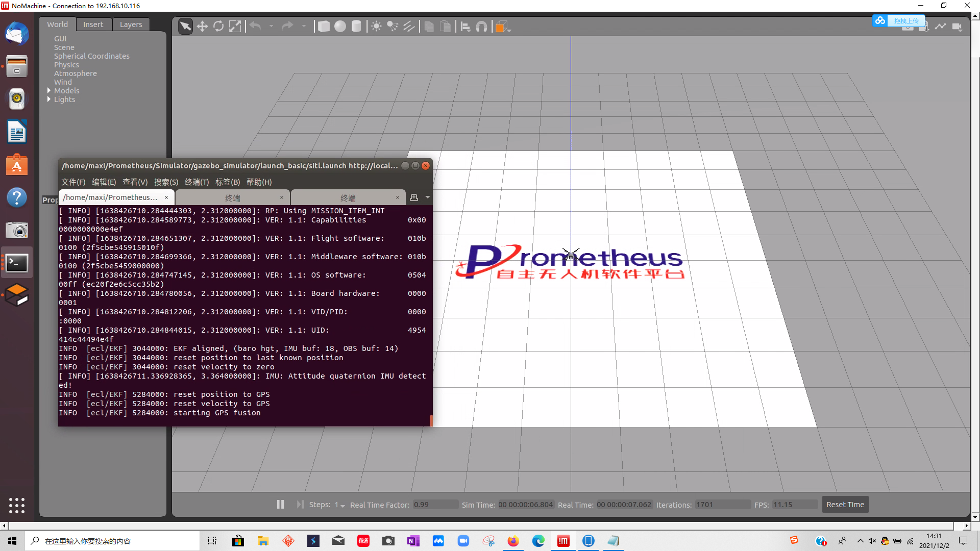Switch to the Insert tab

(x=93, y=24)
